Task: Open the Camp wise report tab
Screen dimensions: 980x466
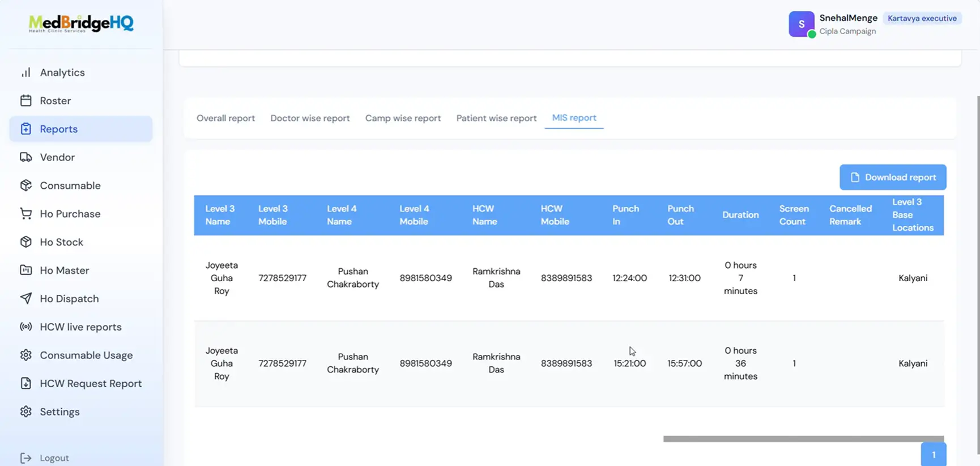Action: (x=403, y=118)
